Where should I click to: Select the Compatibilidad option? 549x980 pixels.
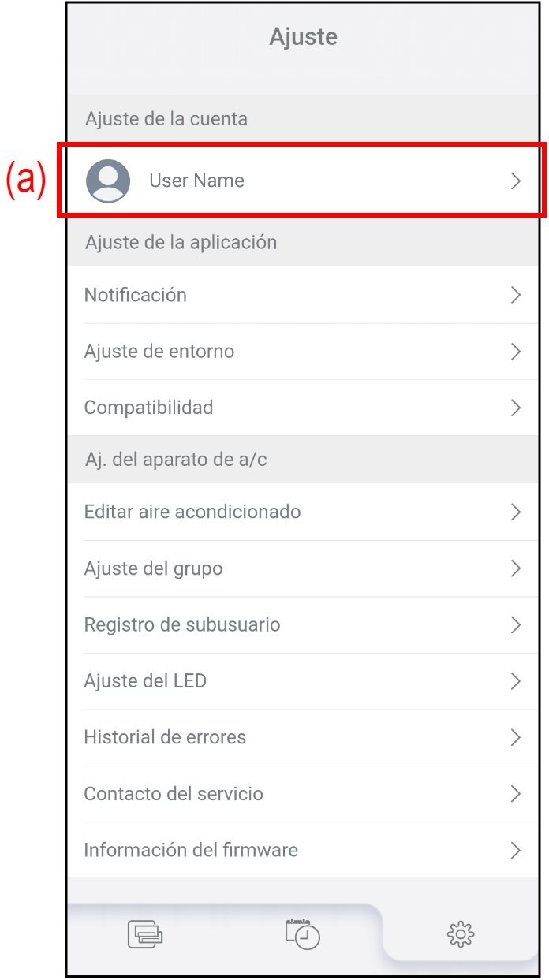click(149, 408)
